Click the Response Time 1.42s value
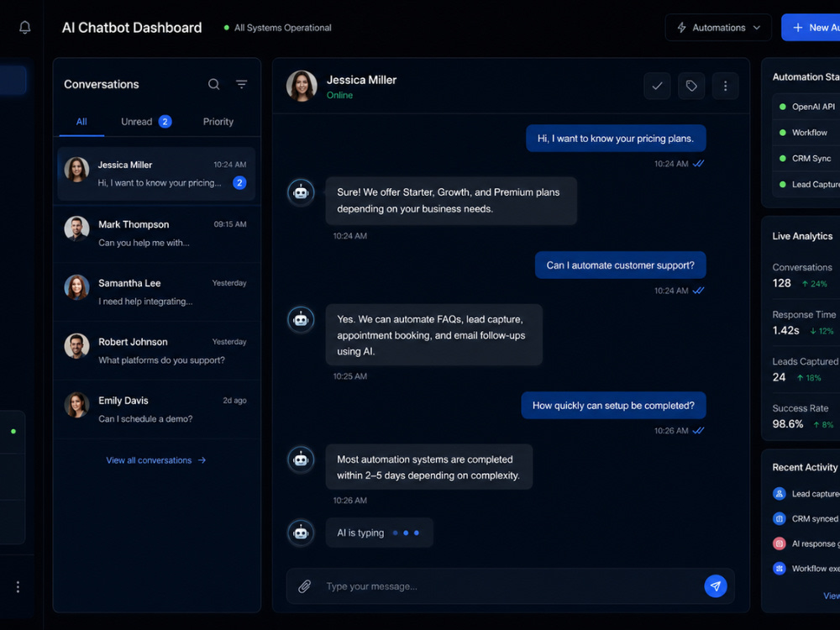 (785, 330)
